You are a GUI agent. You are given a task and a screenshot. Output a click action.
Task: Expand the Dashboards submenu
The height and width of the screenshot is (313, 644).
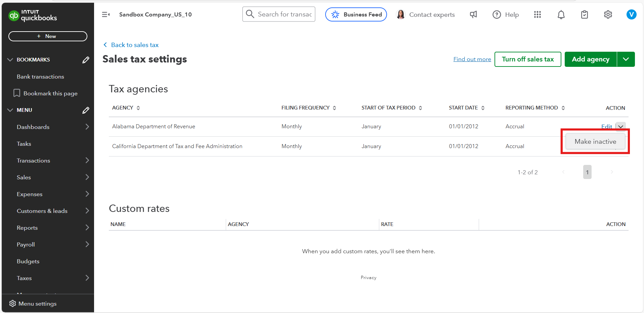[x=87, y=127]
